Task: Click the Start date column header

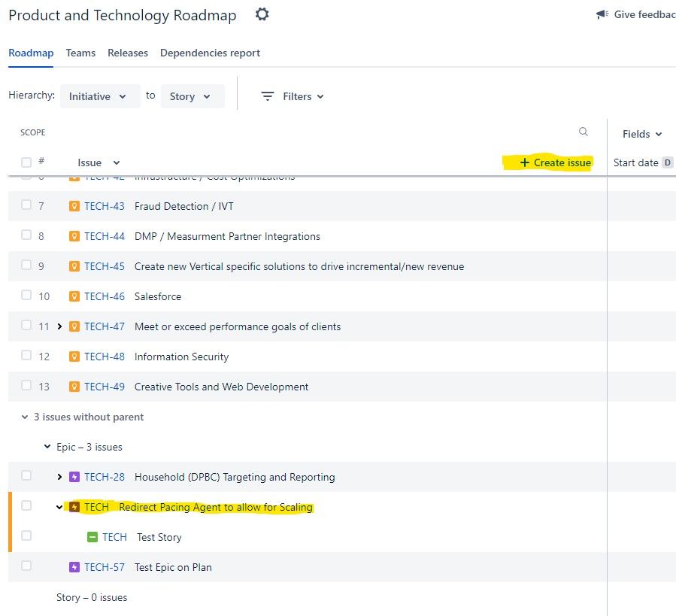Action: 635,162
